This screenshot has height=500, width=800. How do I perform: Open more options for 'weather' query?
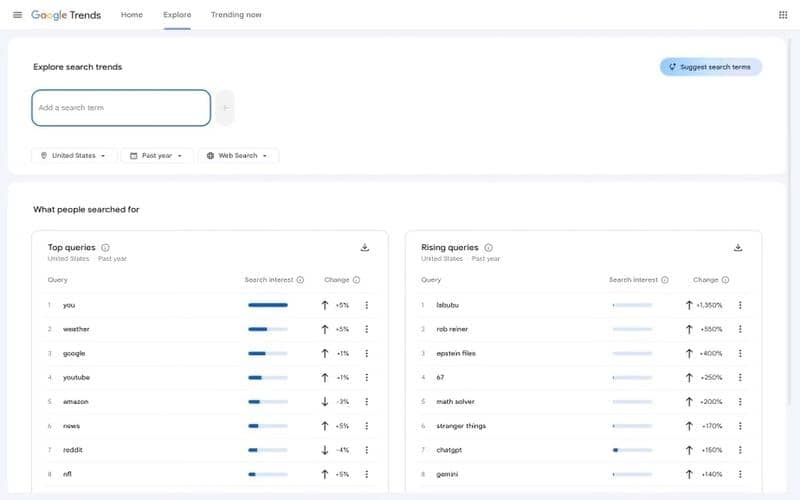pyautogui.click(x=366, y=329)
